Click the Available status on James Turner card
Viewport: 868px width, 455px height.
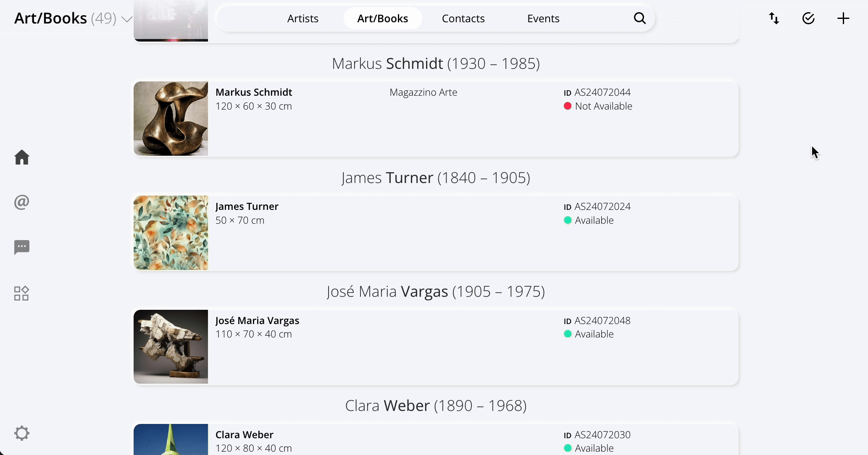click(594, 220)
